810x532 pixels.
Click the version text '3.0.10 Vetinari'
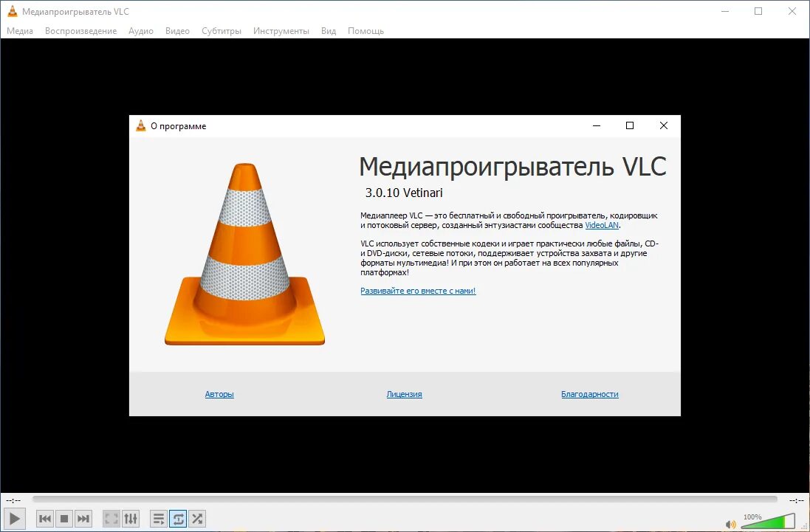(404, 193)
